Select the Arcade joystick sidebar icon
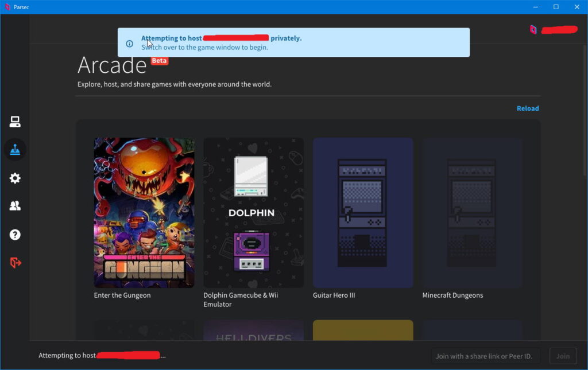This screenshot has height=370, width=588. pyautogui.click(x=15, y=149)
